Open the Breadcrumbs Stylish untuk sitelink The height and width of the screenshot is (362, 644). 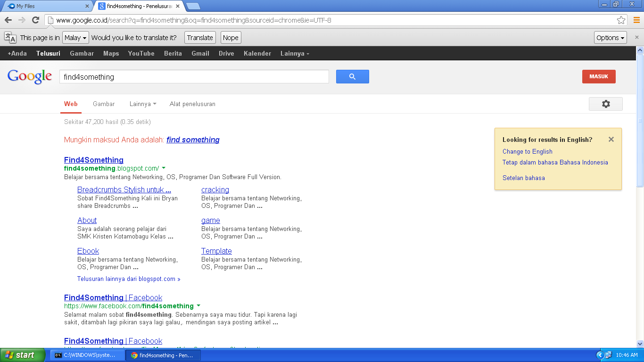[124, 189]
